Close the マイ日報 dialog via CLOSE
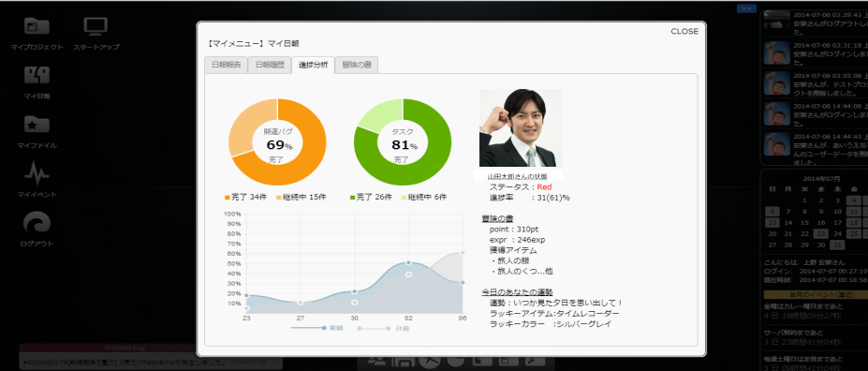This screenshot has width=868, height=371. tap(684, 32)
